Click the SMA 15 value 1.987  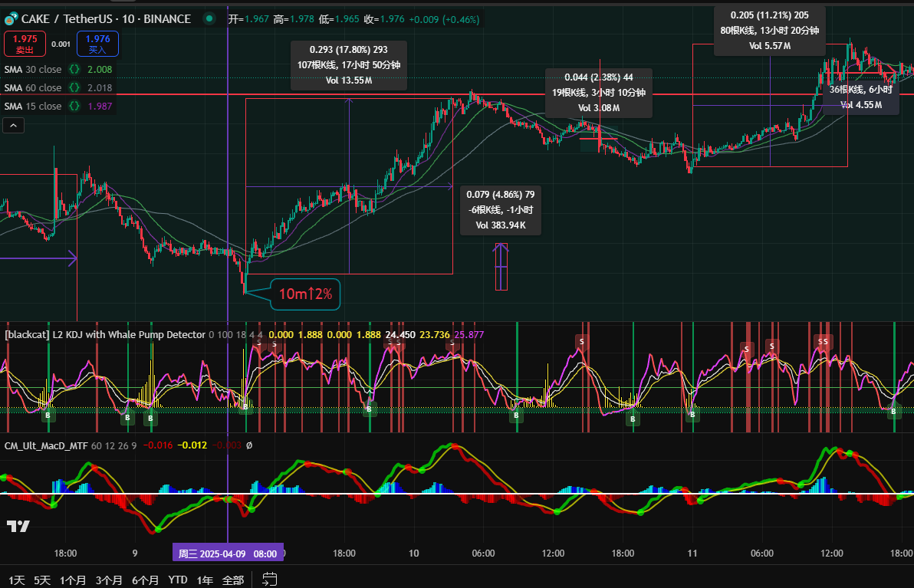[100, 106]
